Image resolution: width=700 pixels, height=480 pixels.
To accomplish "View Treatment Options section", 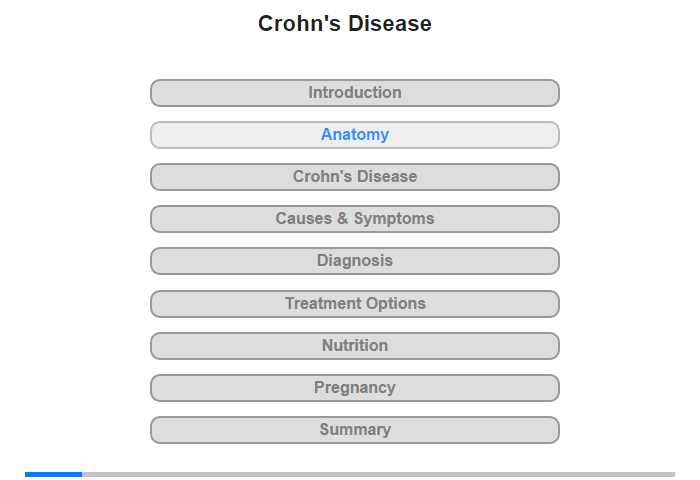I will [355, 303].
